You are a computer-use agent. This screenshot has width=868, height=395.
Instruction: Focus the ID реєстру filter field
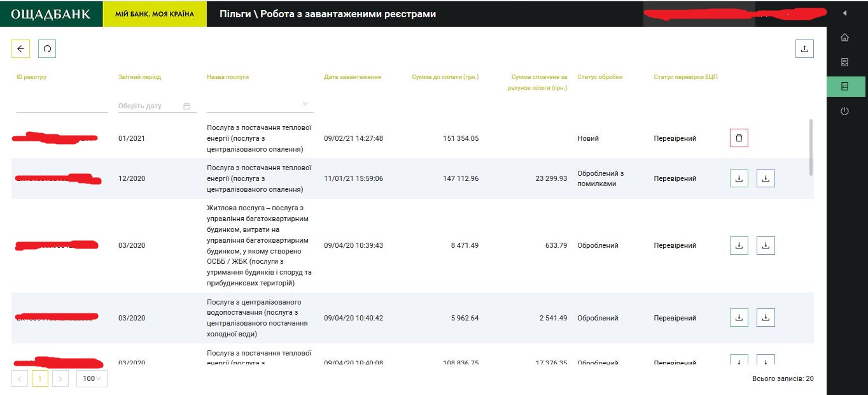(62, 104)
